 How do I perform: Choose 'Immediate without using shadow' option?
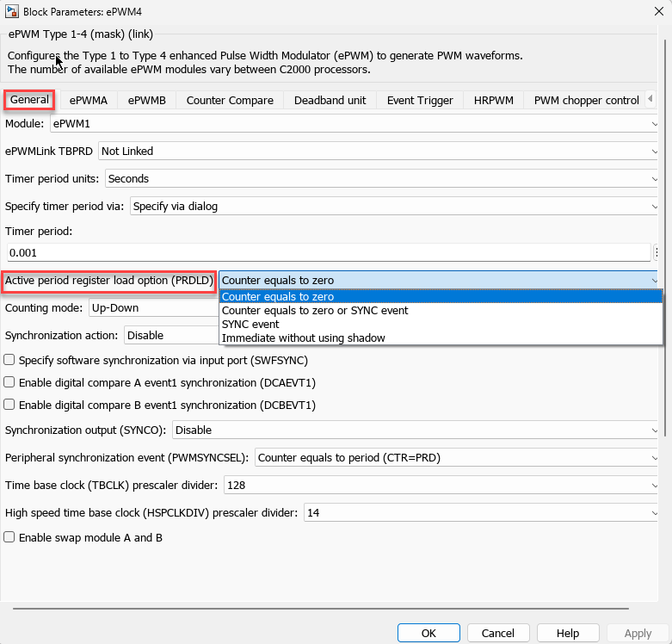[441, 337]
